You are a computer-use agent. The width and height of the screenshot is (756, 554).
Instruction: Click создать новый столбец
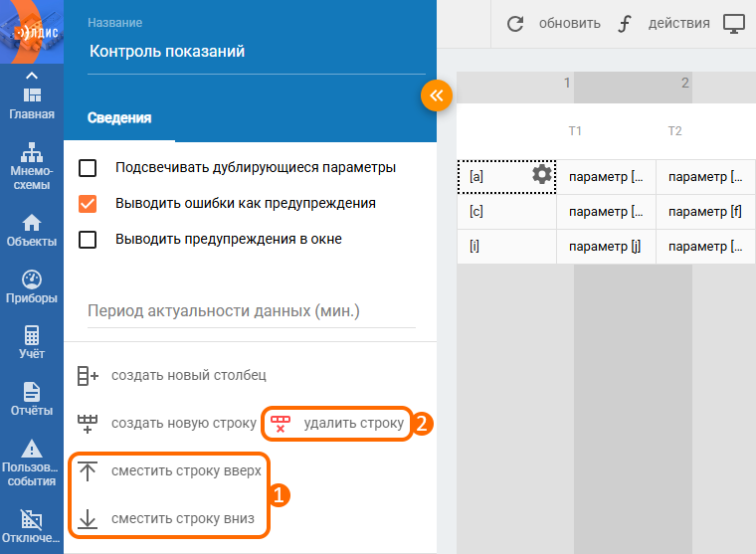(x=189, y=375)
